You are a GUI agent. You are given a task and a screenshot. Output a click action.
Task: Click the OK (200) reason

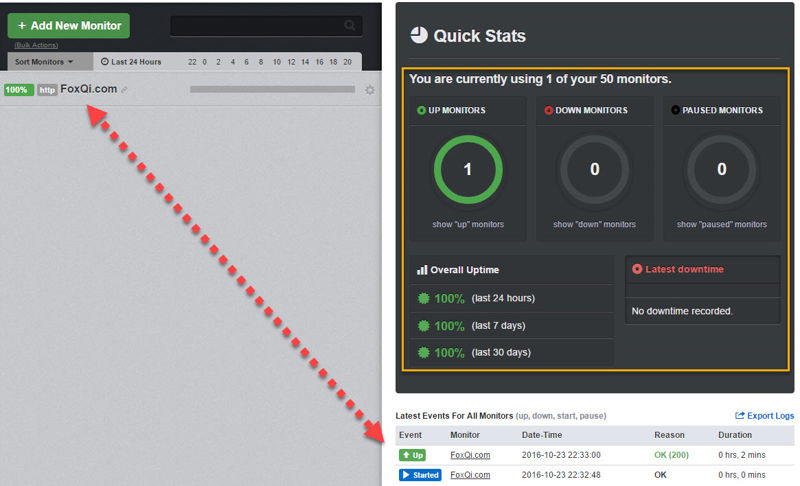click(671, 455)
